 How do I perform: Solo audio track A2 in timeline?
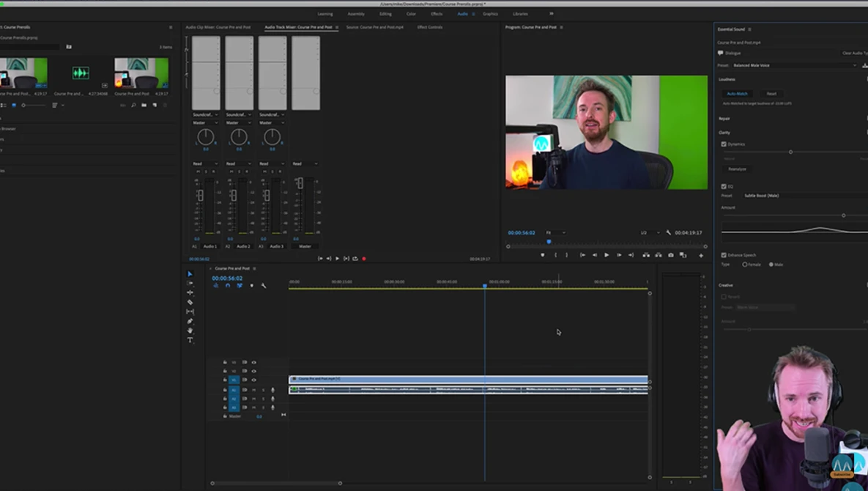[263, 399]
